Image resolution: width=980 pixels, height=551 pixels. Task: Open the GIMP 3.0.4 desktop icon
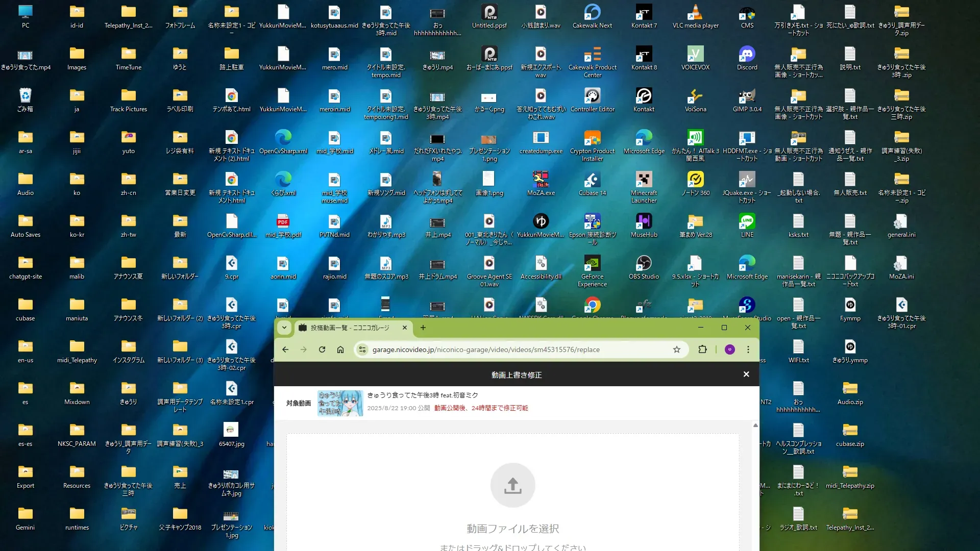tap(747, 96)
